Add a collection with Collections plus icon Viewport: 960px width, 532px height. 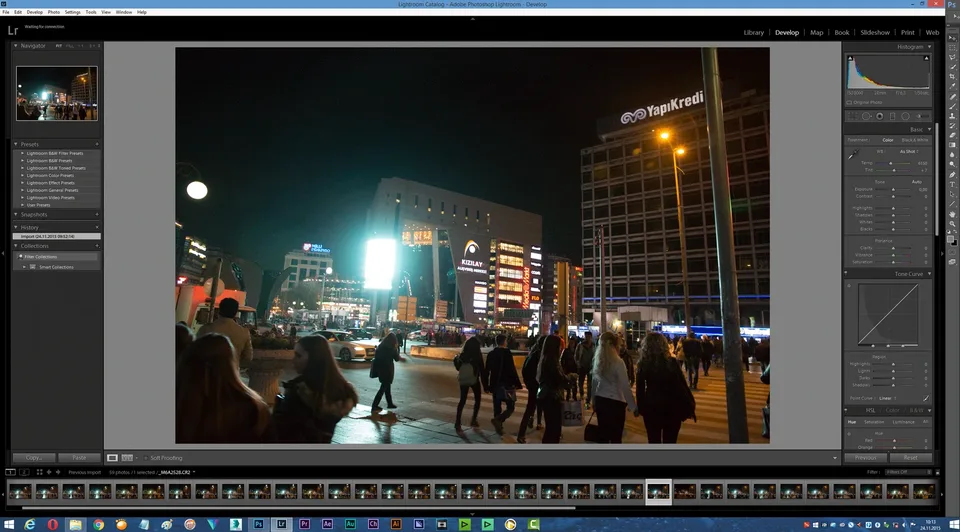97,245
